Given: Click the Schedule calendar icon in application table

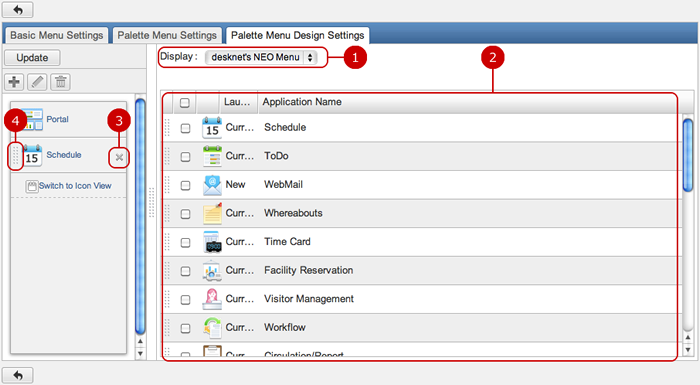Looking at the screenshot, I should pyautogui.click(x=212, y=128).
